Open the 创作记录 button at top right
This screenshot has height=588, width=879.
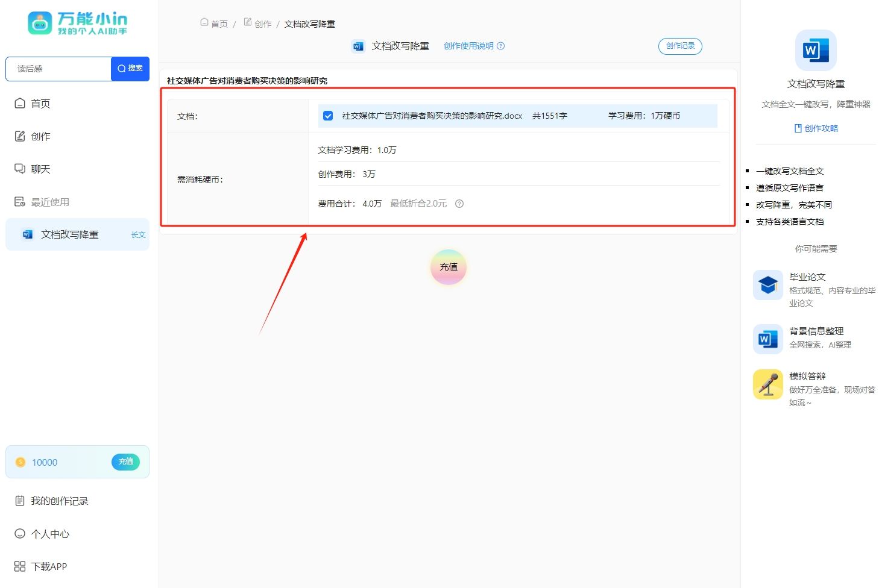(680, 46)
